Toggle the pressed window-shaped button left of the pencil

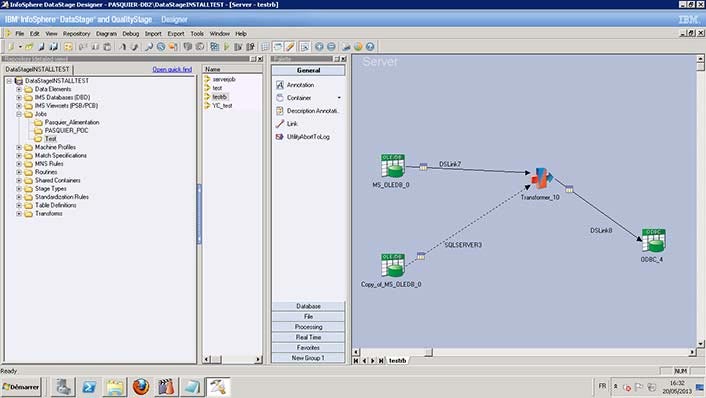278,46
